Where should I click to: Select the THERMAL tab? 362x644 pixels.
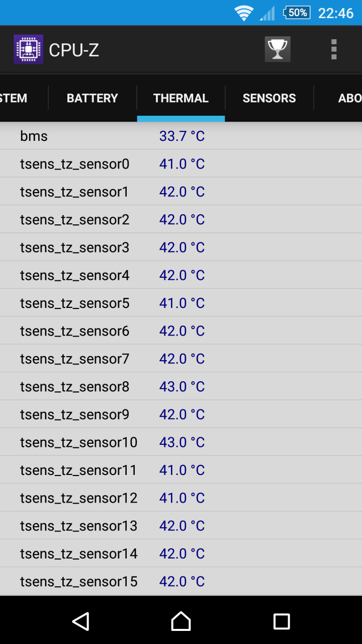coord(181,98)
